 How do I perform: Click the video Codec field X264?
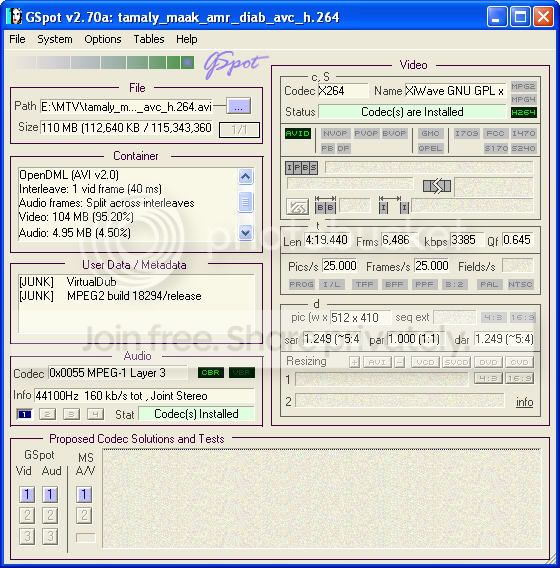(342, 91)
